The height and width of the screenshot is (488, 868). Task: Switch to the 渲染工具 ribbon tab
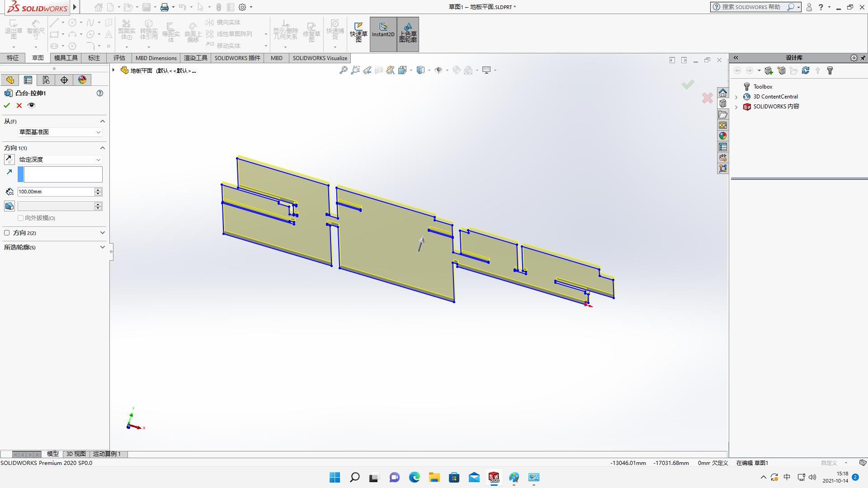pos(196,58)
